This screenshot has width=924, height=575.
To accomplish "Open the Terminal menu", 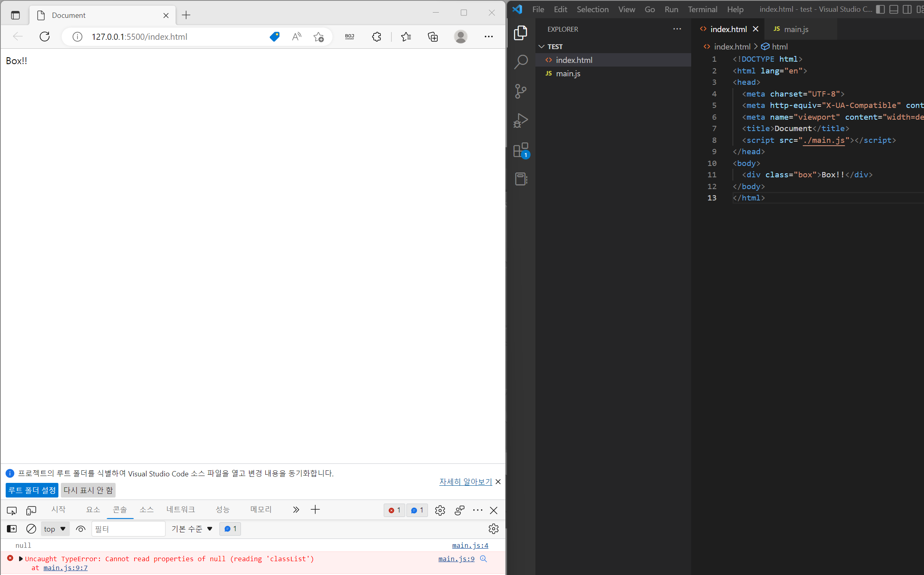I will [702, 9].
